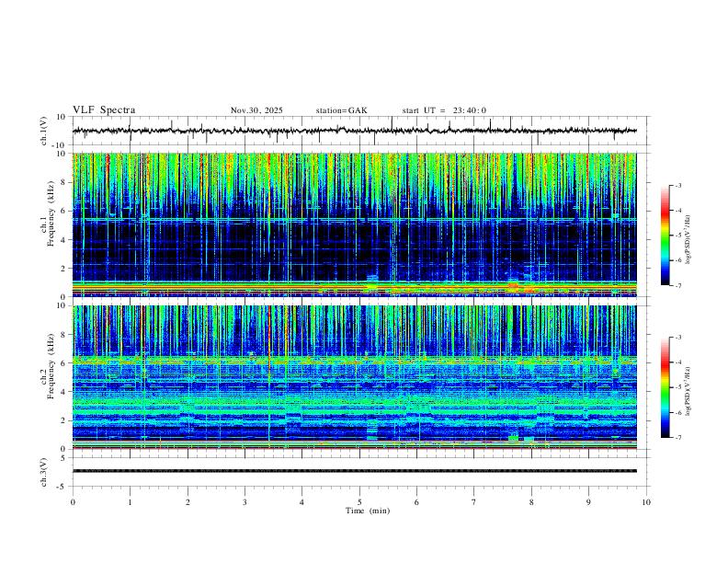Click the '0' tick on the time axis
This screenshot has width=728, height=563.
73,502
